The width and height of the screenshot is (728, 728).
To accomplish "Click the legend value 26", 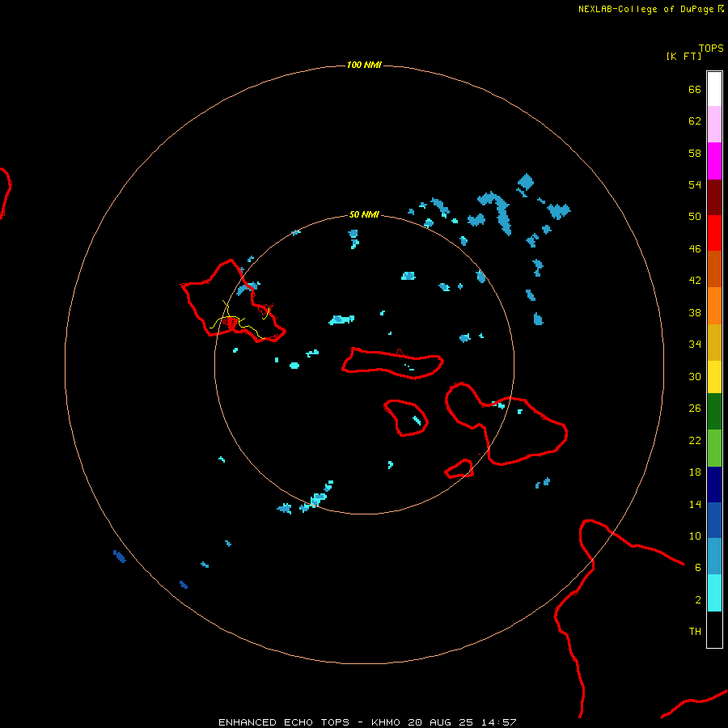I will (695, 408).
